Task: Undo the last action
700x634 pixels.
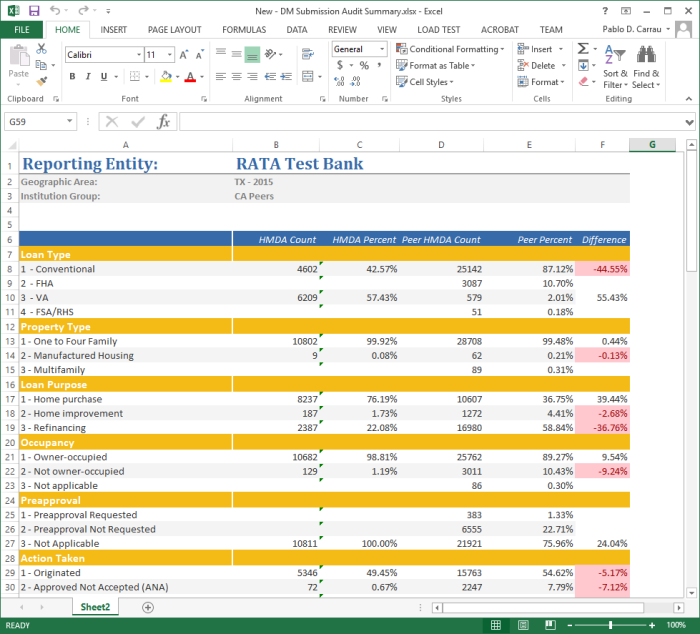Action: tap(55, 10)
